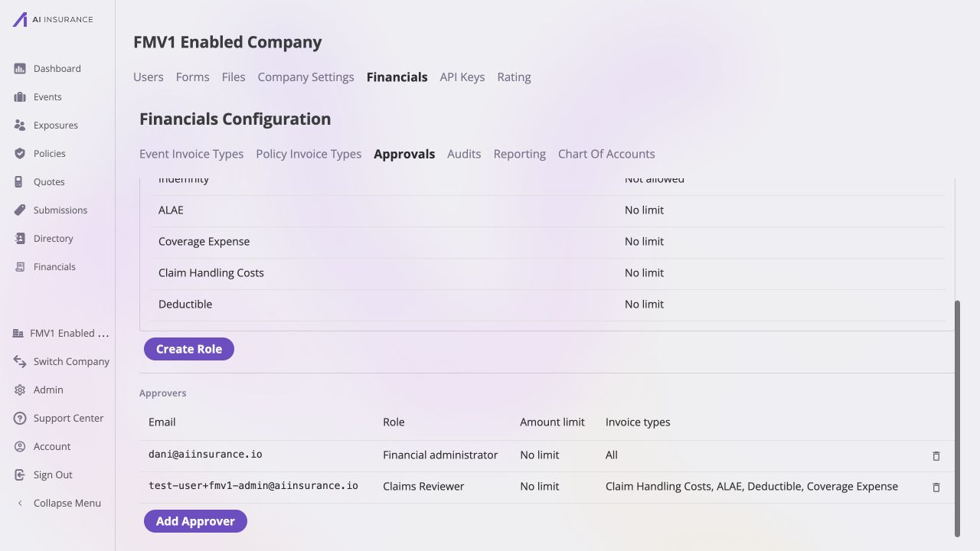Click the Switch Company arrows icon
The image size is (980, 551).
click(x=20, y=362)
